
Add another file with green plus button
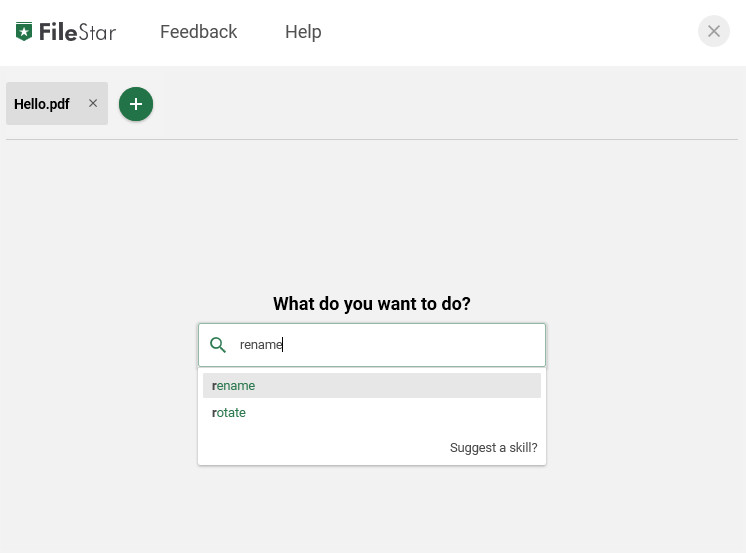tap(136, 104)
